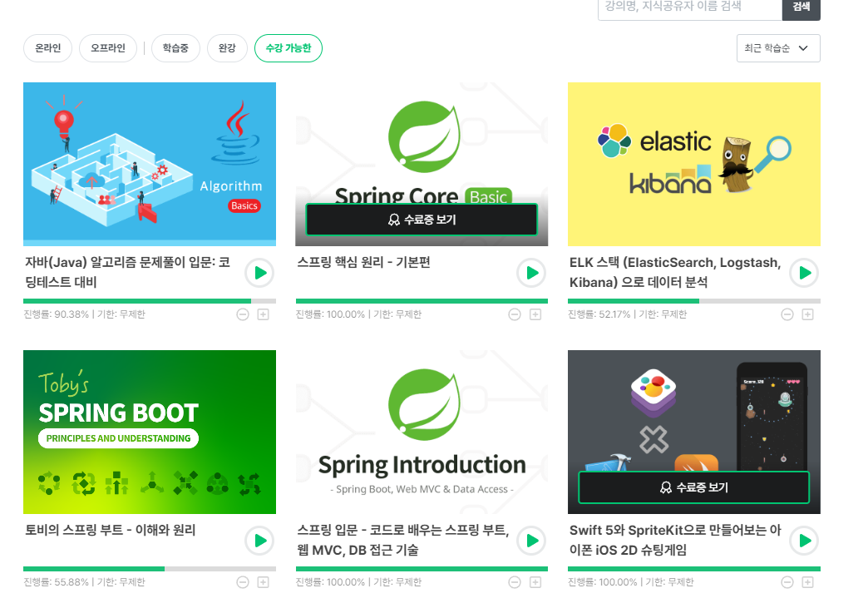Play the Swift 5 SpriteKit course
Viewport: 868px width, 603px height.
tap(805, 541)
